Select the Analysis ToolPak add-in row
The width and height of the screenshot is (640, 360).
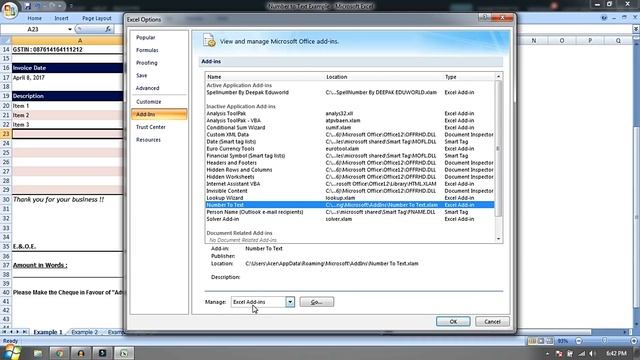tap(350, 113)
